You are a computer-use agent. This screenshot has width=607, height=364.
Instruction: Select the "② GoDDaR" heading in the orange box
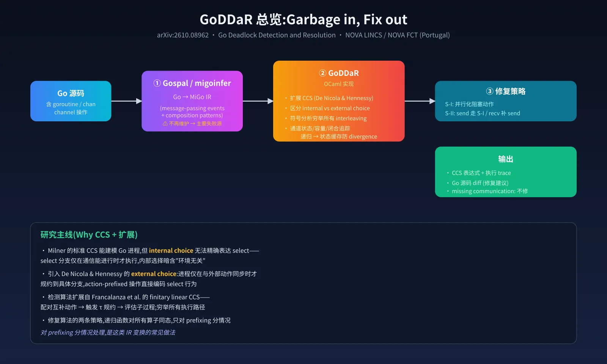339,73
